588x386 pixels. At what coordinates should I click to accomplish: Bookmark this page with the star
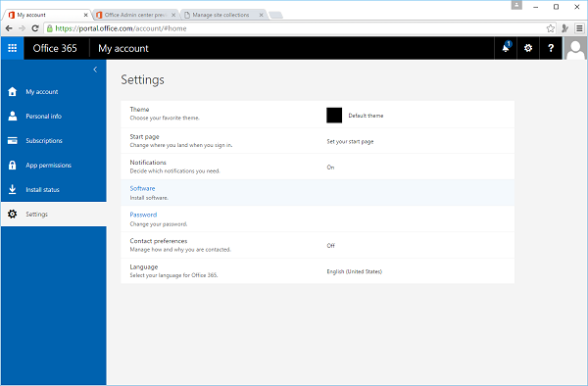pyautogui.click(x=550, y=28)
